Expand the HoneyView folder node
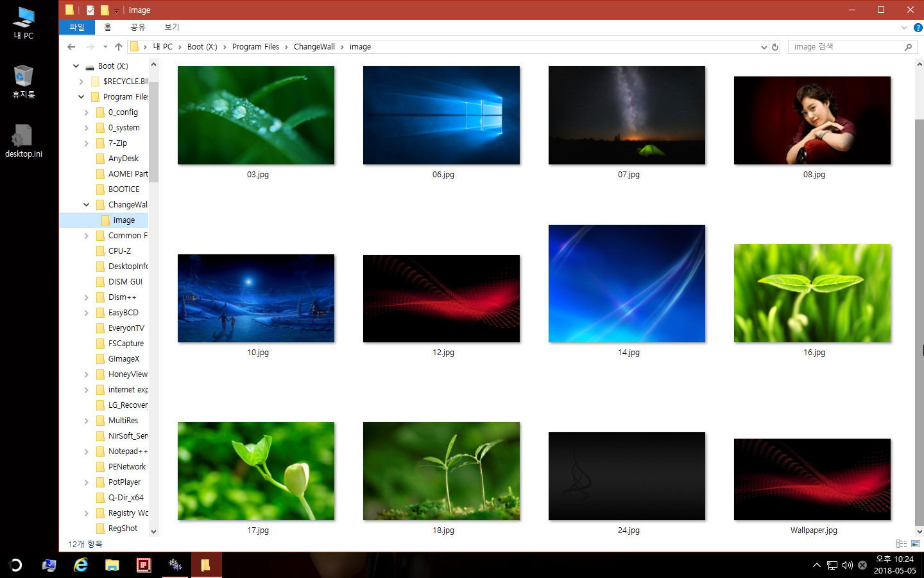The width and height of the screenshot is (924, 578). (86, 374)
